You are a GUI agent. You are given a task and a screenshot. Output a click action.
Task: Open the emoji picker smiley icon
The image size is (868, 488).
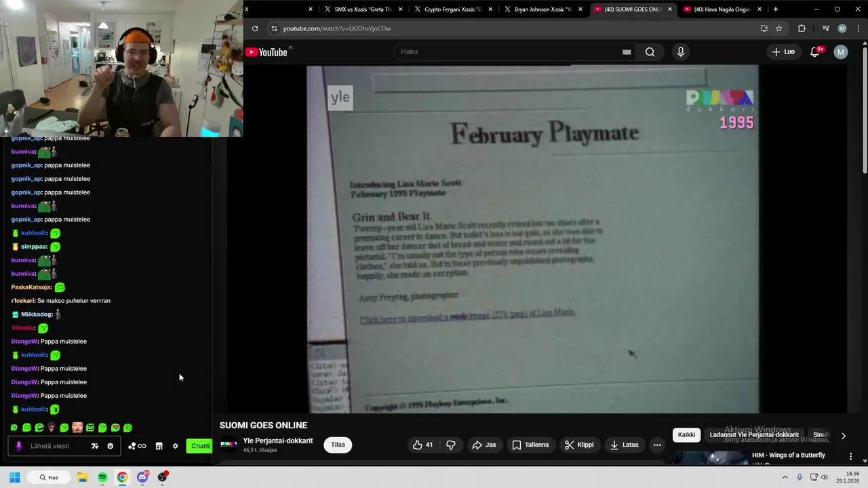click(110, 446)
